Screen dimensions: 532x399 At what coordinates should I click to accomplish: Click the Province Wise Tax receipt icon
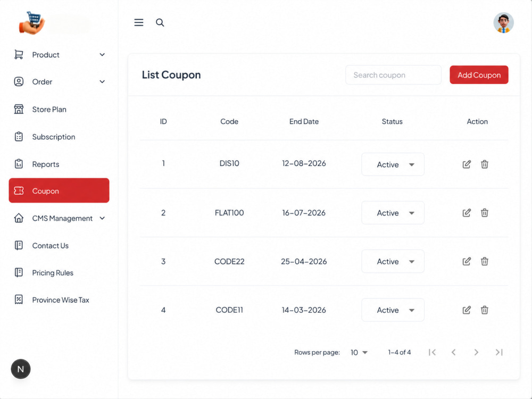click(19, 300)
